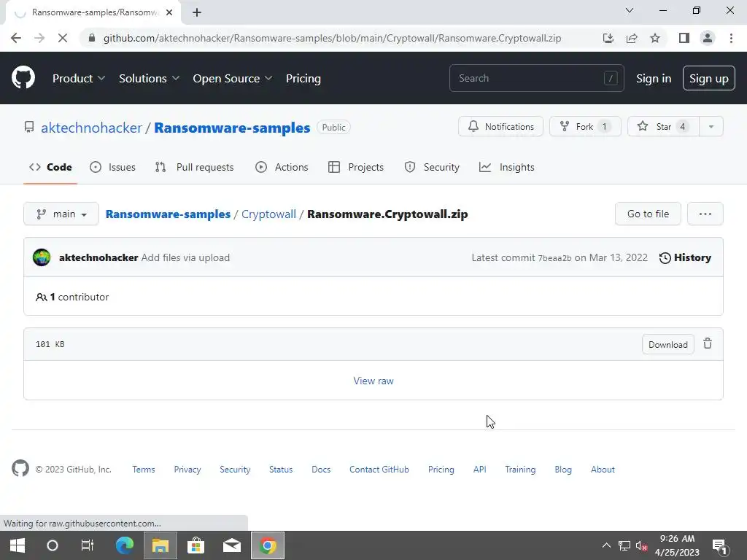Expand the Product menu
This screenshot has height=560, width=747.
click(x=79, y=78)
